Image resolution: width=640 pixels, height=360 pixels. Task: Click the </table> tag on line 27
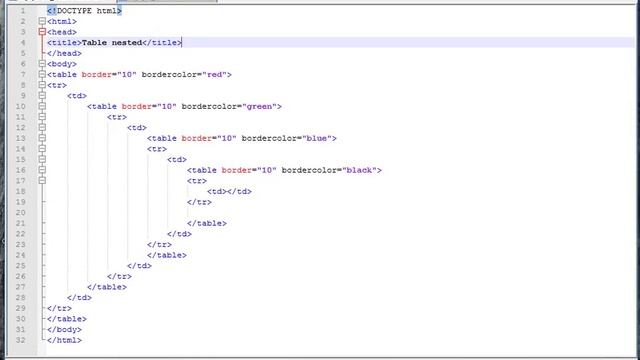[x=107, y=287]
